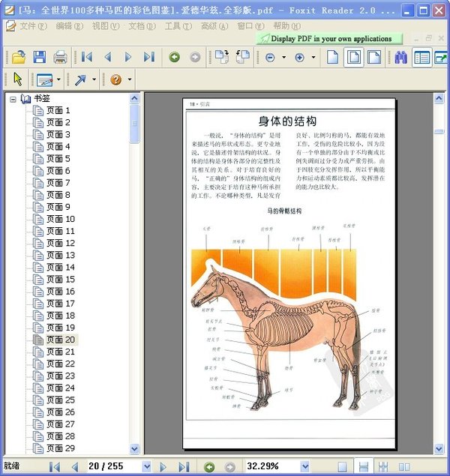Click gray next view arrow in top toolbar
Screen dimensions: 450x476
pyautogui.click(x=195, y=57)
